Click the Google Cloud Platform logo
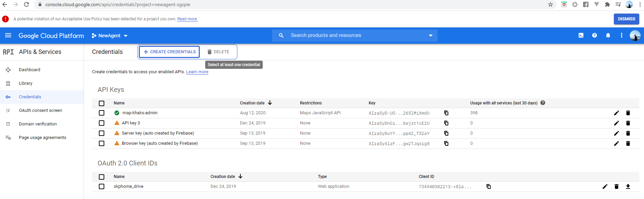The height and width of the screenshot is (199, 644). tap(51, 36)
